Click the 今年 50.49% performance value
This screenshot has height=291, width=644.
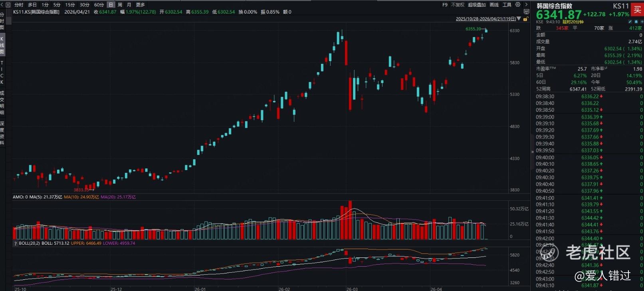click(634, 82)
